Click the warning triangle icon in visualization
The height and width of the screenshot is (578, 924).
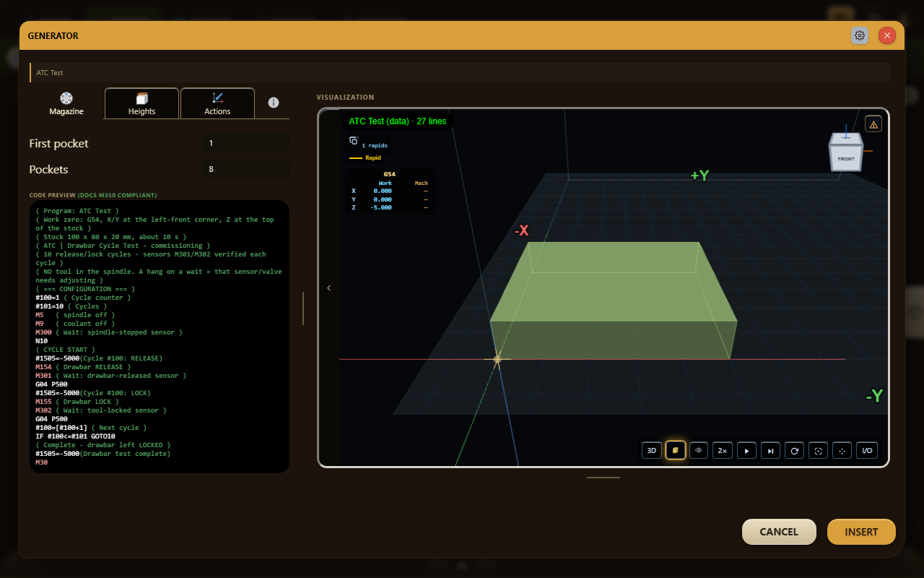coord(873,124)
